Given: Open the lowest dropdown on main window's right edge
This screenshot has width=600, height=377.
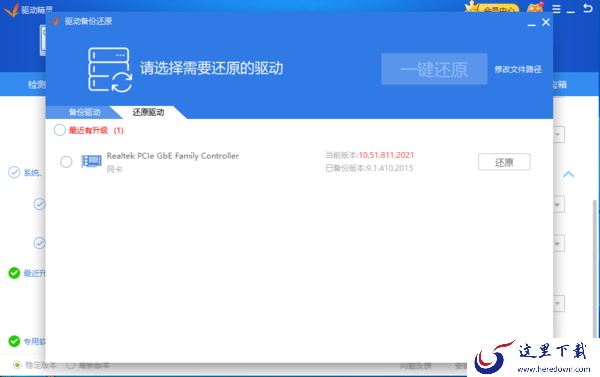Looking at the screenshot, I should point(559,304).
